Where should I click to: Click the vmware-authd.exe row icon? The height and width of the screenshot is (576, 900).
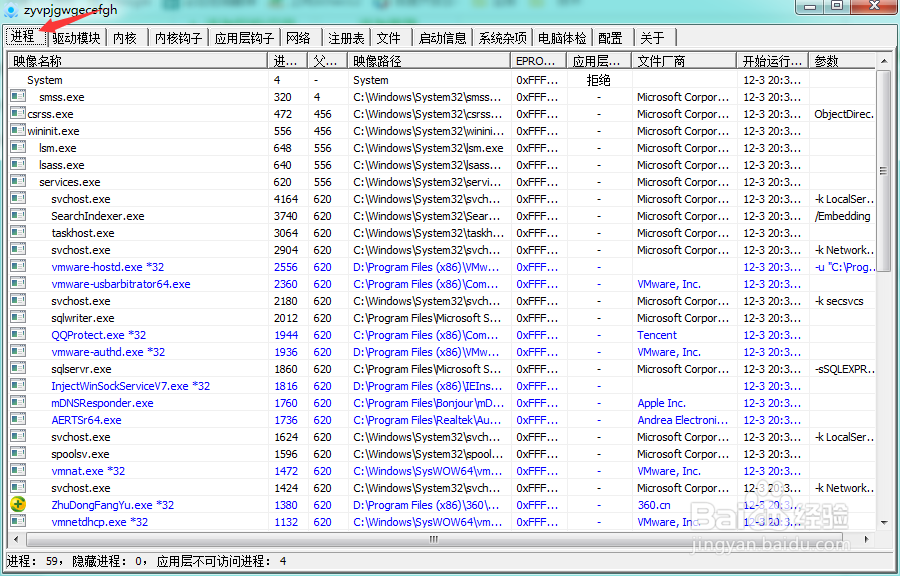click(x=18, y=351)
